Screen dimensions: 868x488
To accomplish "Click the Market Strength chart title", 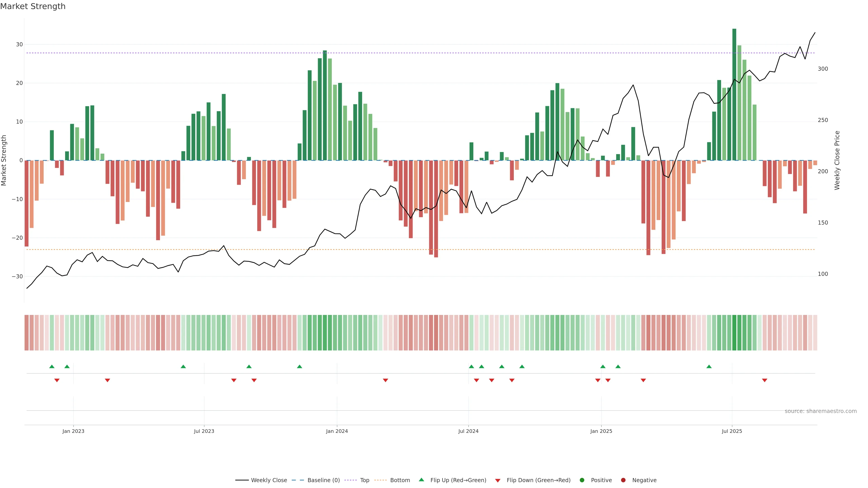I will click(33, 6).
